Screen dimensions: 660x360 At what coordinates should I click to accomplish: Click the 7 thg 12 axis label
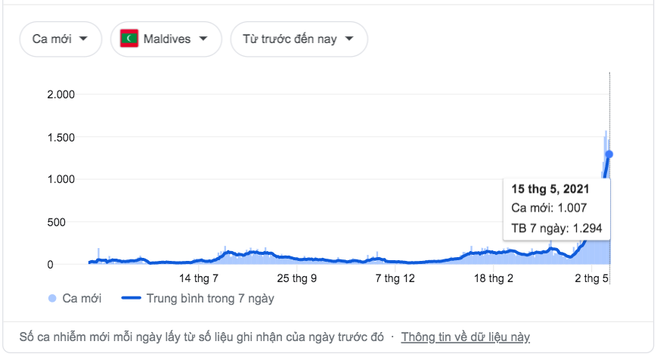click(395, 278)
